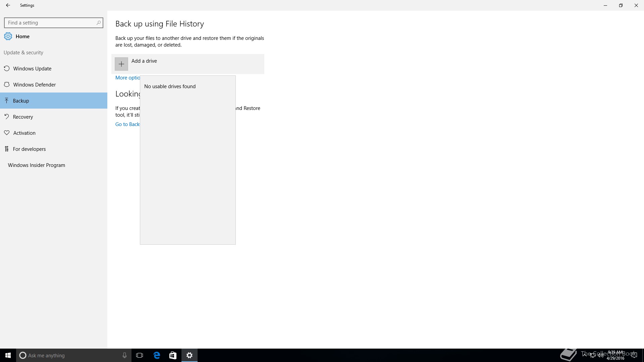Click the Find a setting search box
Screen dimensions: 644x362
[54, 23]
